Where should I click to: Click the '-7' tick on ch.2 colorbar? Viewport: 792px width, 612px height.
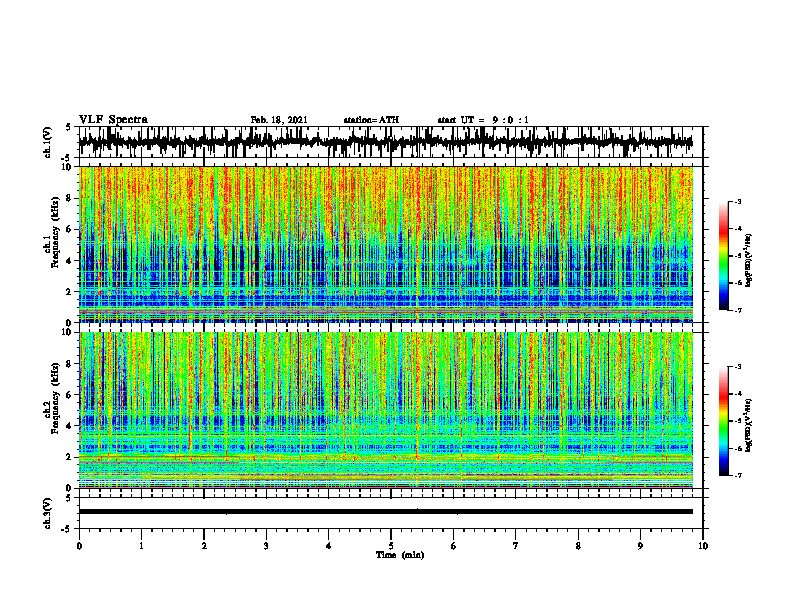point(738,475)
